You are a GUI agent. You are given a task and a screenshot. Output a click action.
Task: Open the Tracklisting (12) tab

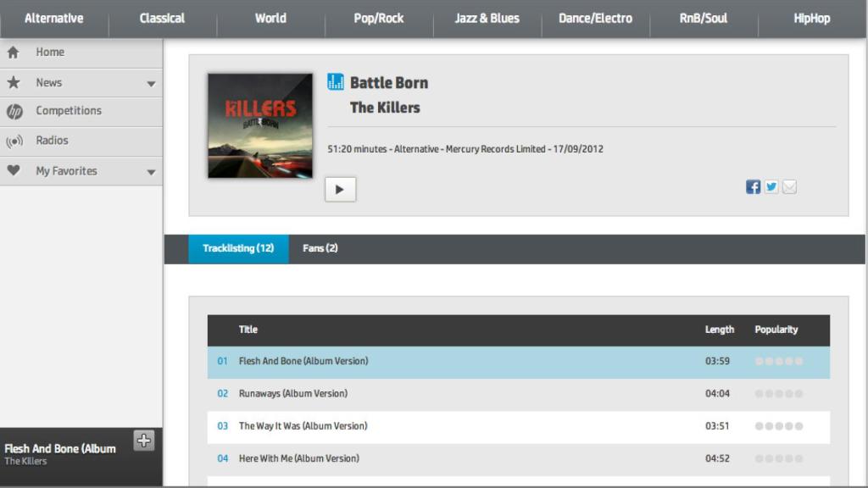238,249
